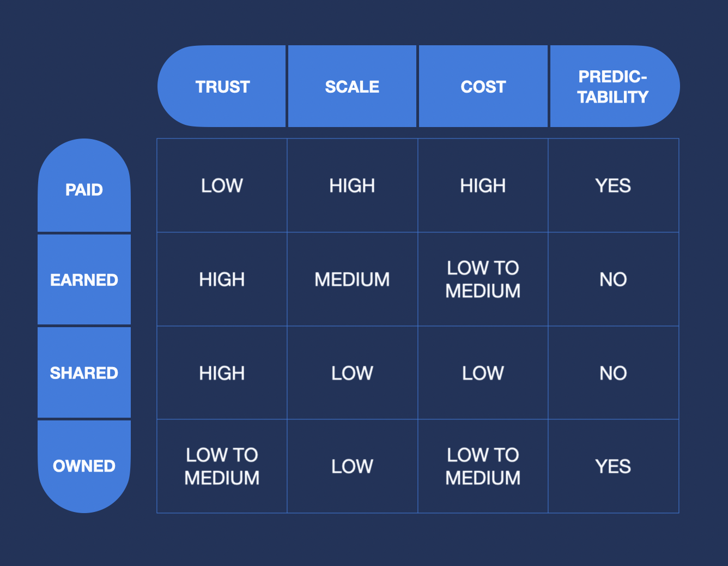Click Earned row's Predictability cell reading NO

point(613,279)
